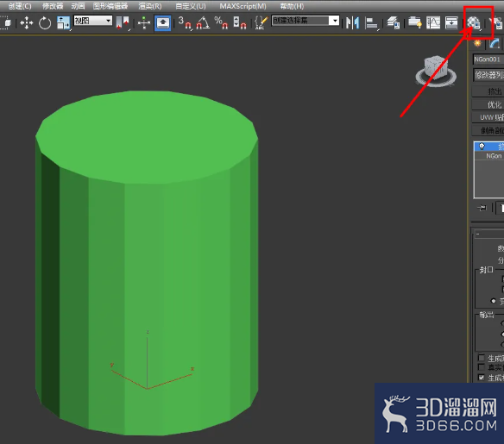504x444 pixels.
Task: Uncheck the checked 生成 checkbox
Action: pyautogui.click(x=482, y=378)
